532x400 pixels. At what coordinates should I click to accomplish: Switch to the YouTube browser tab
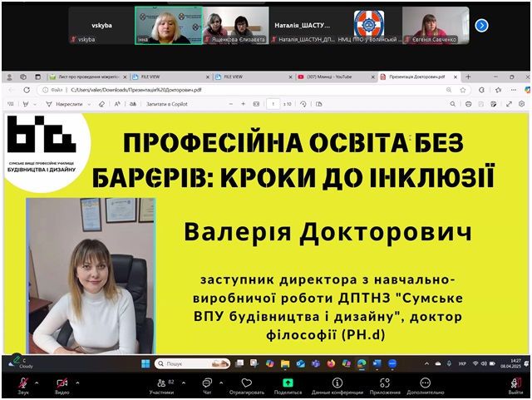click(333, 77)
